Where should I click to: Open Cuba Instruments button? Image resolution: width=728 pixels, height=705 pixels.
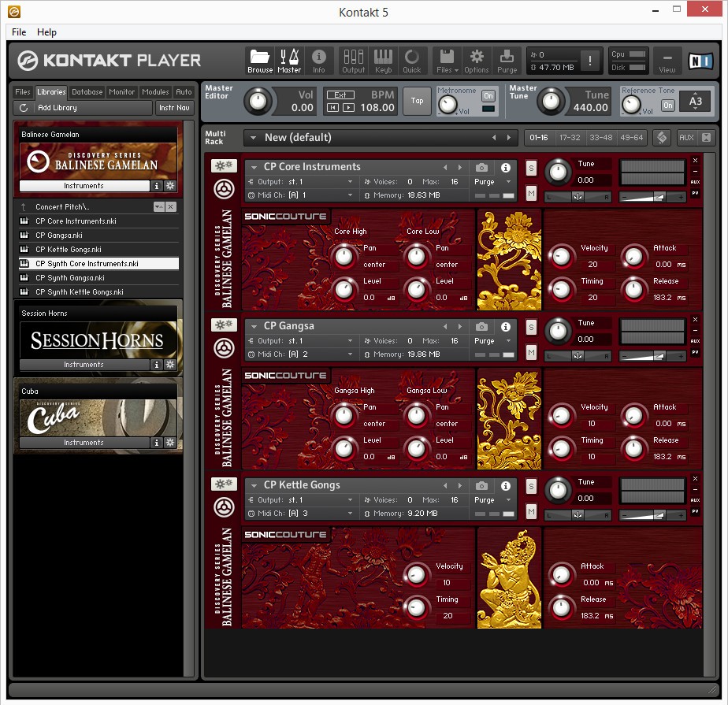point(84,443)
